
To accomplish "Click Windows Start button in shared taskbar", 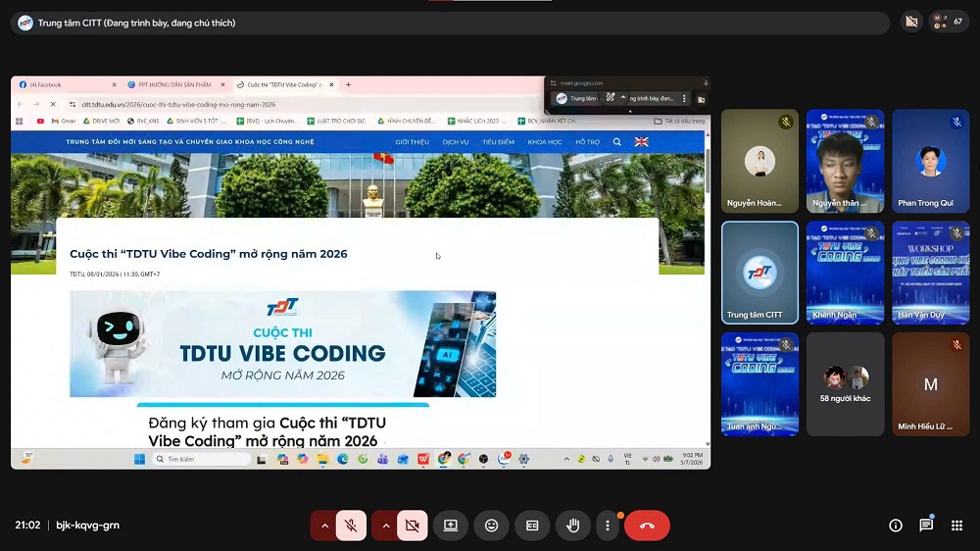I will 139,459.
